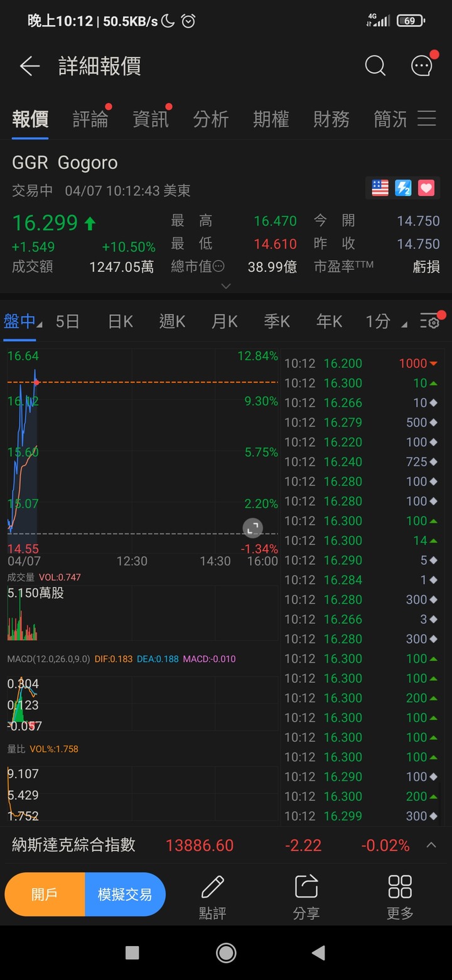Viewport: 452px width, 980px height.
Task: Tap the 量比 VOL% indicator header
Action: point(43,749)
